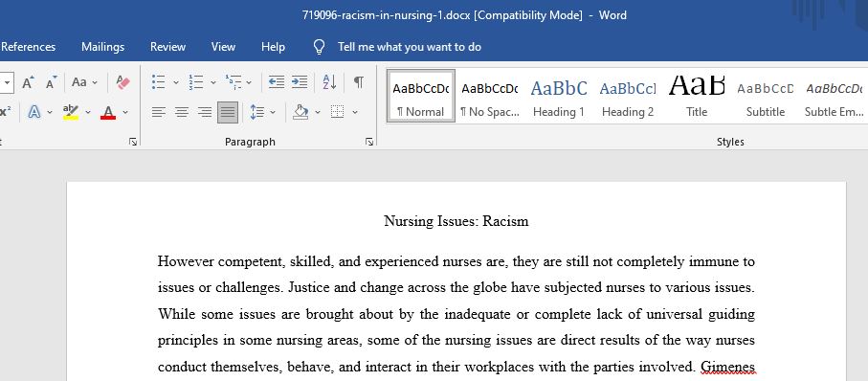
Task: Click the document title in title bar
Action: pyautogui.click(x=464, y=15)
